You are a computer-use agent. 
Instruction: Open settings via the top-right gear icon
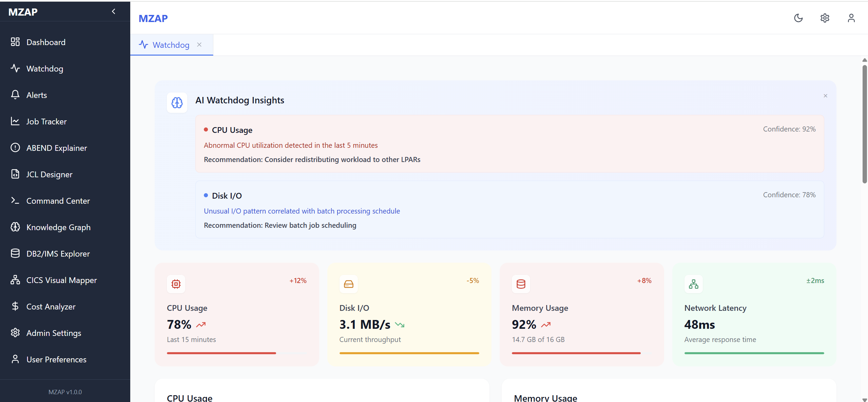[825, 18]
